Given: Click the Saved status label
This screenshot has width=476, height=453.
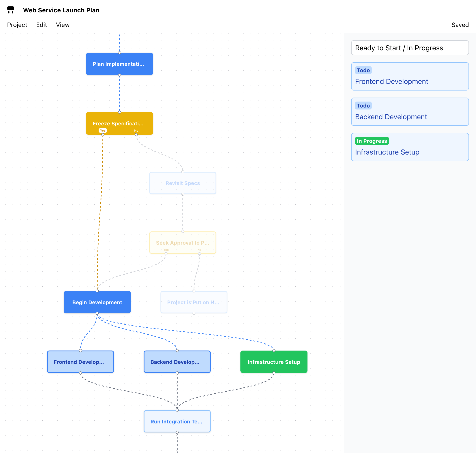Looking at the screenshot, I should click(460, 25).
